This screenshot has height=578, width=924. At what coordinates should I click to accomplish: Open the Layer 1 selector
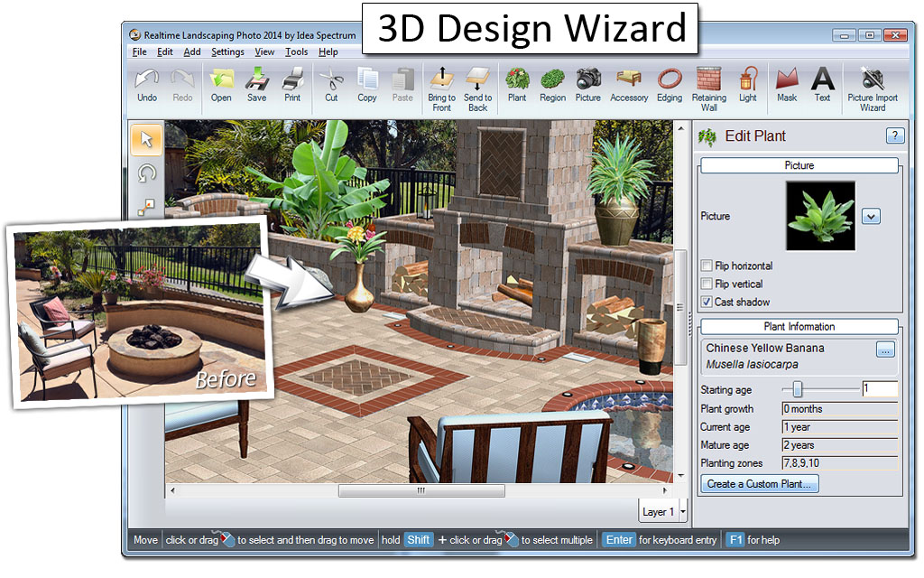[663, 511]
